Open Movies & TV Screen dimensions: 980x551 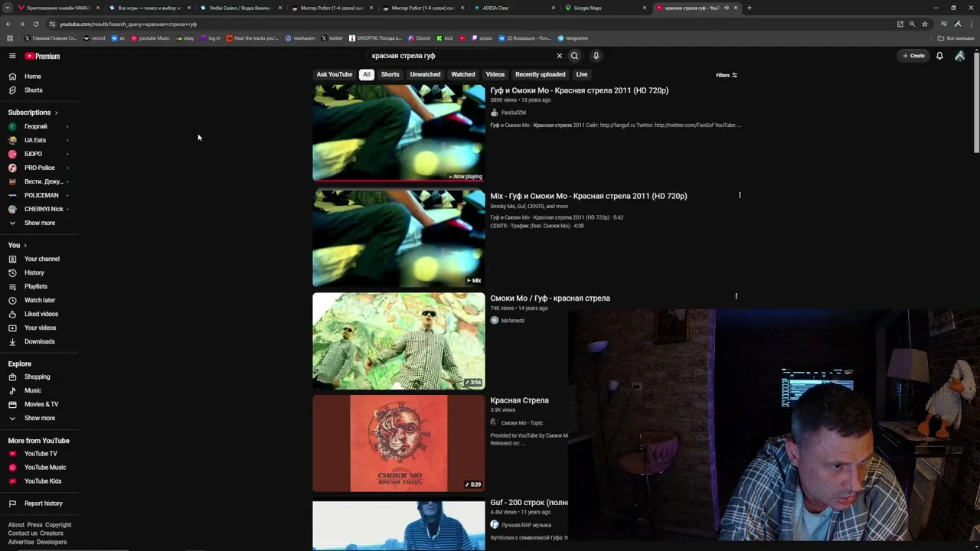pyautogui.click(x=41, y=404)
